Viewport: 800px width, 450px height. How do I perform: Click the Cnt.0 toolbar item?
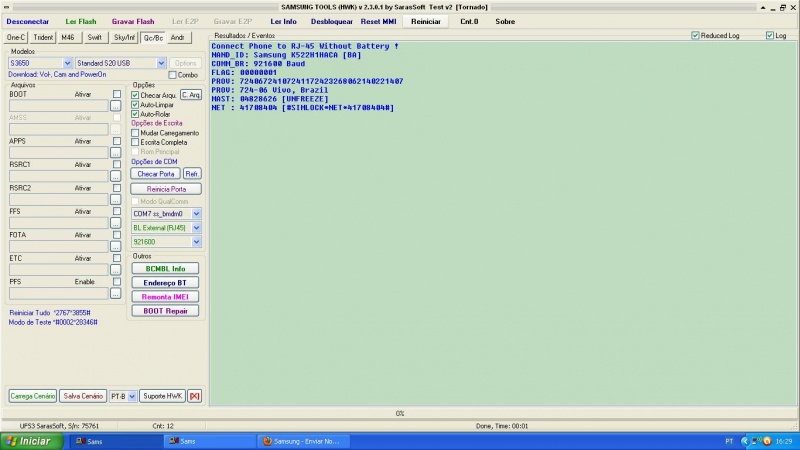pyautogui.click(x=469, y=21)
